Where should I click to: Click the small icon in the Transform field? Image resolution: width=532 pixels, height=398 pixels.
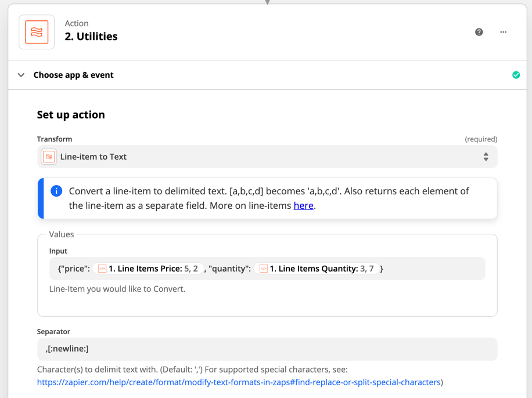click(49, 157)
